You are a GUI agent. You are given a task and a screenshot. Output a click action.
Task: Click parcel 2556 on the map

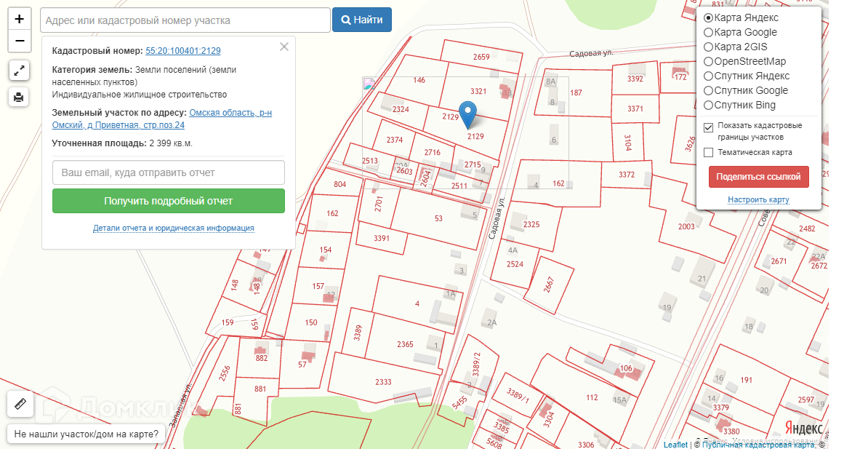pos(225,373)
